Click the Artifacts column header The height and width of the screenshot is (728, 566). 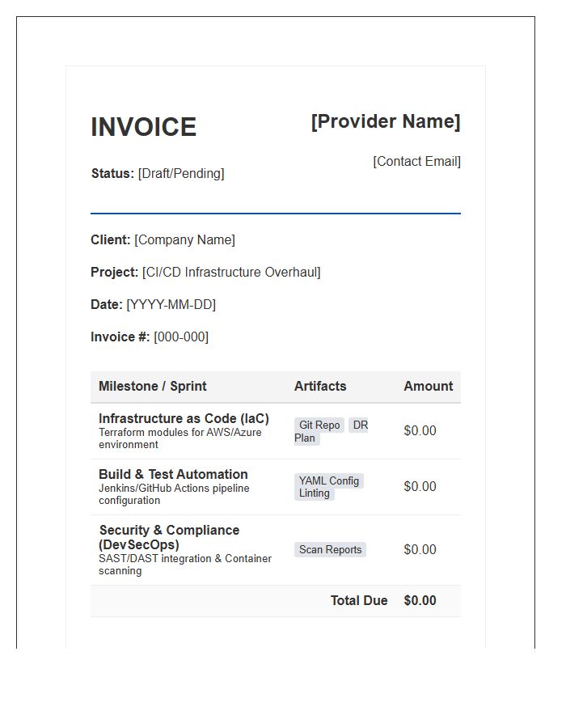pos(320,387)
